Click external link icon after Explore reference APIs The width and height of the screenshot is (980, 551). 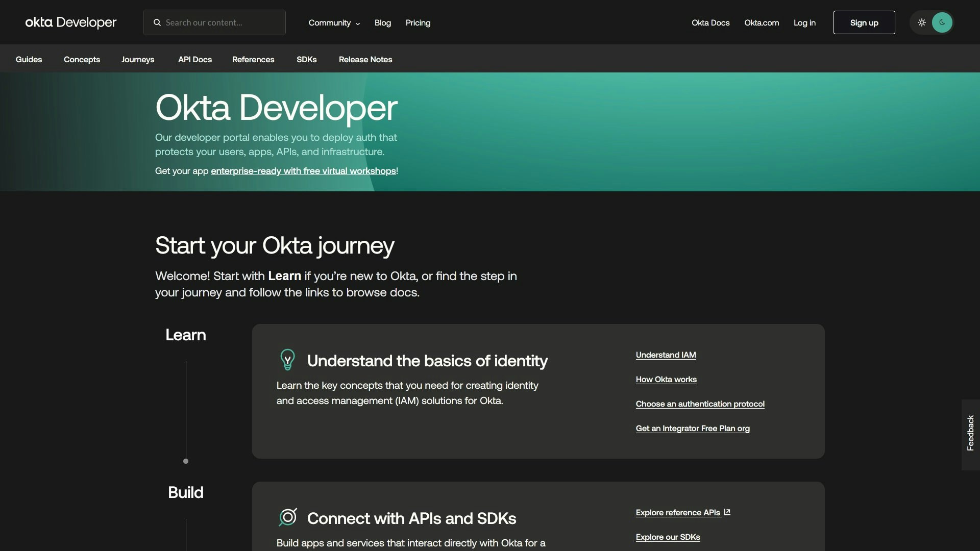click(x=727, y=512)
